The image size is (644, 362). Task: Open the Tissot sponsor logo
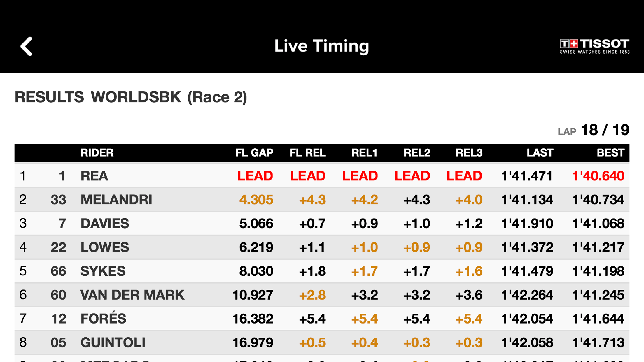pyautogui.click(x=594, y=46)
